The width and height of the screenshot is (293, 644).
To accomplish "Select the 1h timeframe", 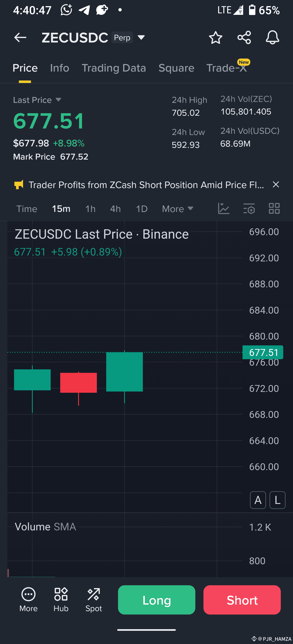I will (90, 209).
